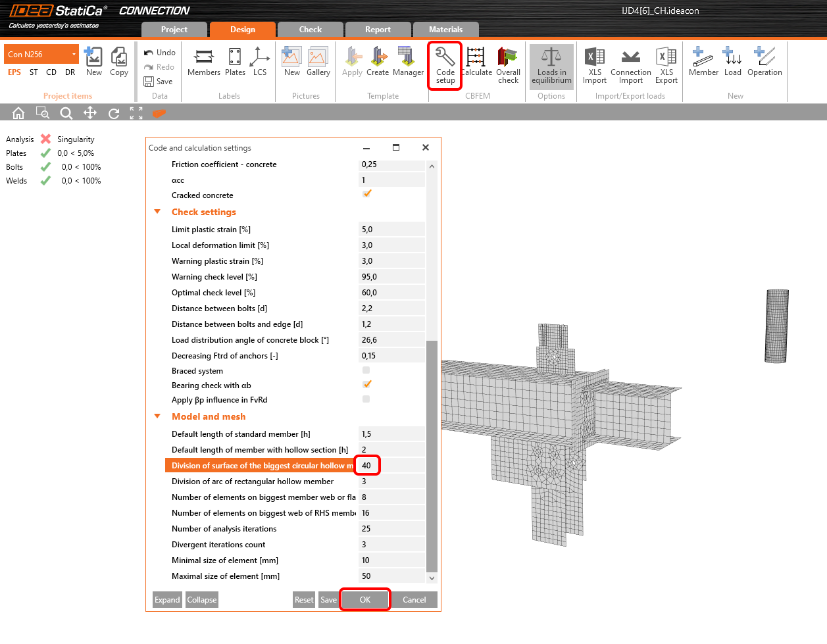Image resolution: width=827 pixels, height=644 pixels.
Task: Show Plates labels
Action: pyautogui.click(x=235, y=62)
